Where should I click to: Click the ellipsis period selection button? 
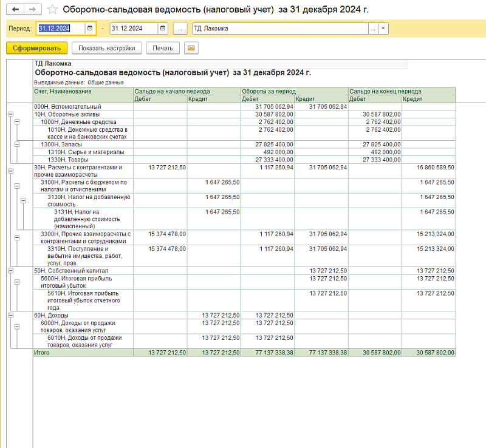coord(180,29)
